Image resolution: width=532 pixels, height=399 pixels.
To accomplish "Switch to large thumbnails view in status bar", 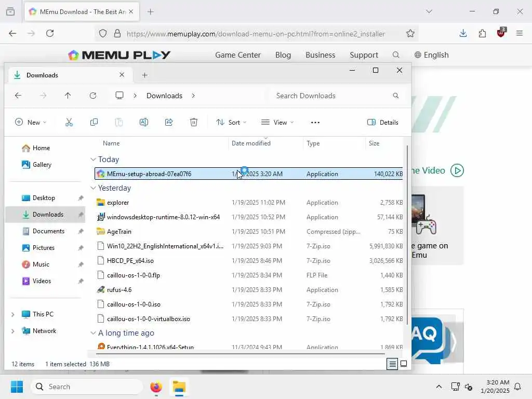I will click(x=404, y=364).
